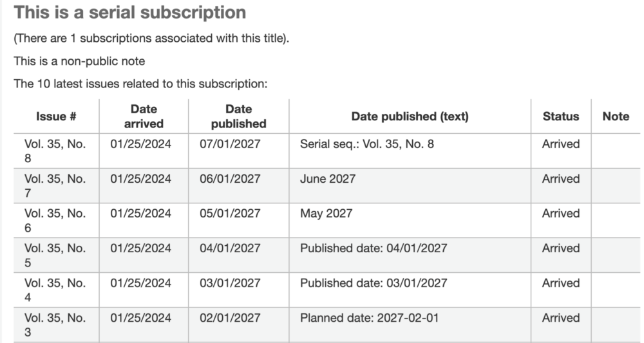Click 'Planned date: 2027-02-01' cell

tap(410, 324)
